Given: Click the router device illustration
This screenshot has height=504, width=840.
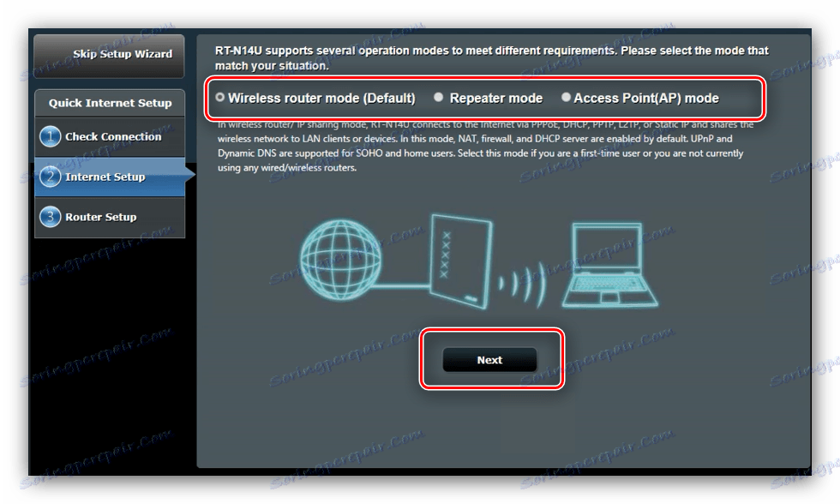Looking at the screenshot, I should click(x=461, y=261).
